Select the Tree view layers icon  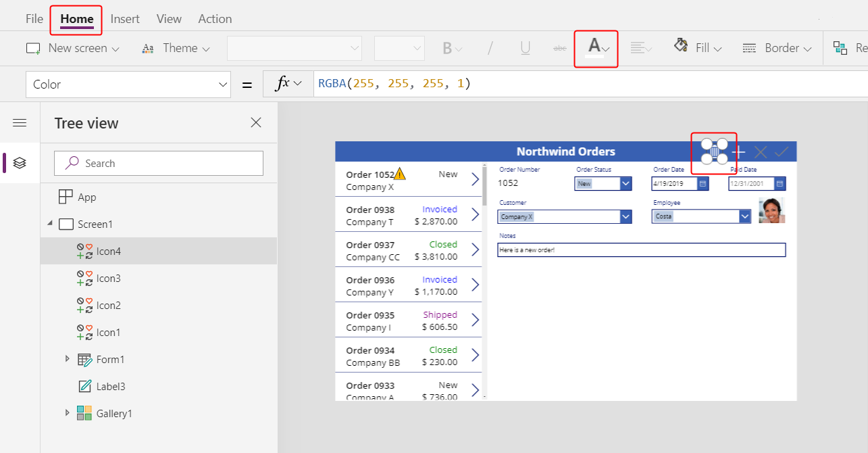tap(20, 163)
